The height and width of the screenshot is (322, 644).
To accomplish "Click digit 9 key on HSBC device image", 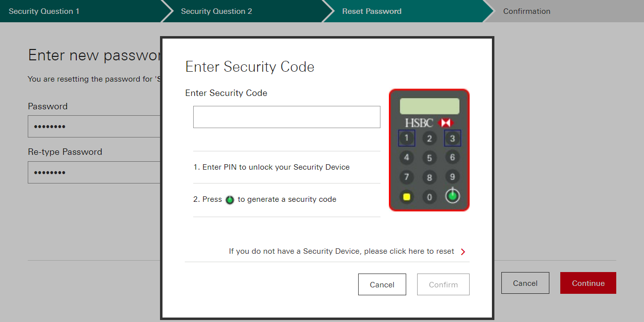I will click(452, 177).
